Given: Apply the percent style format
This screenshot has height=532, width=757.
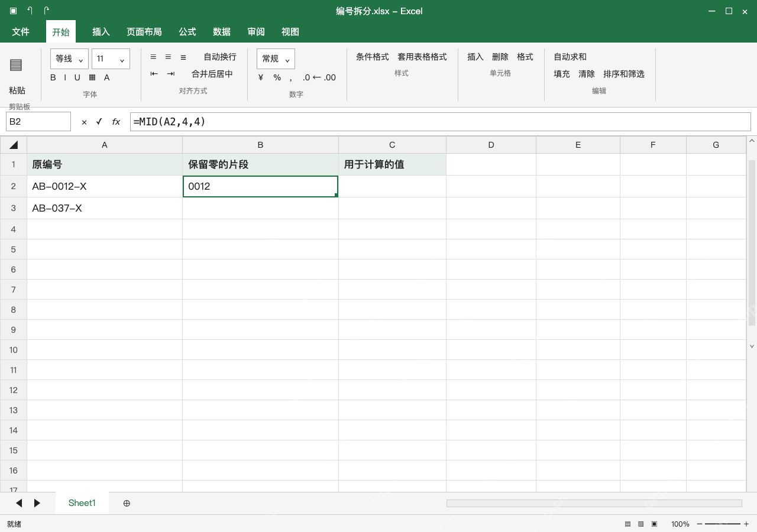Looking at the screenshot, I should (277, 77).
